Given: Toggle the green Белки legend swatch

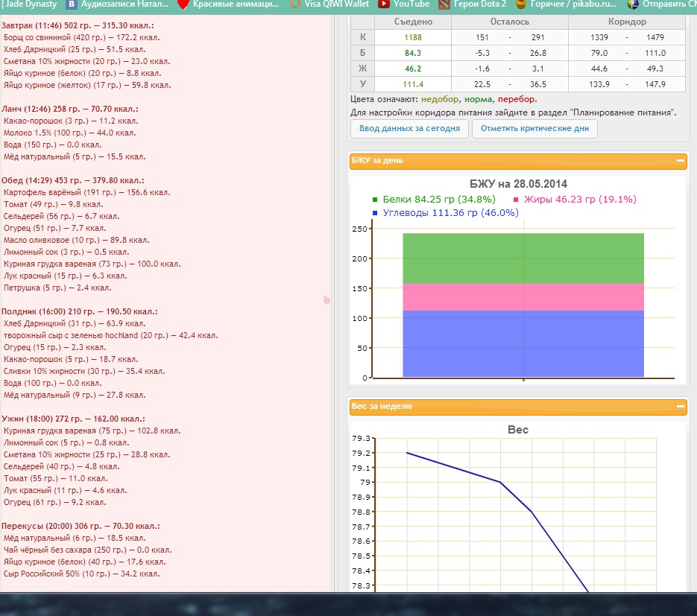Looking at the screenshot, I should [375, 200].
